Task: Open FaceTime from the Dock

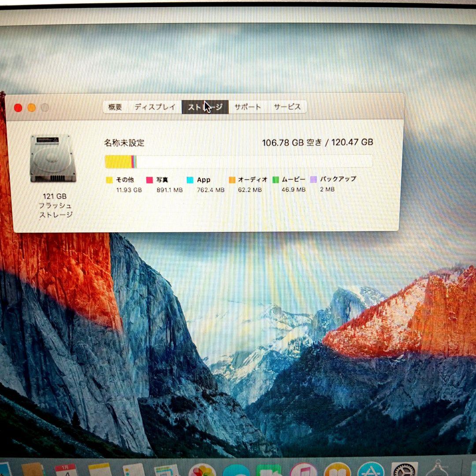Action: [270, 471]
